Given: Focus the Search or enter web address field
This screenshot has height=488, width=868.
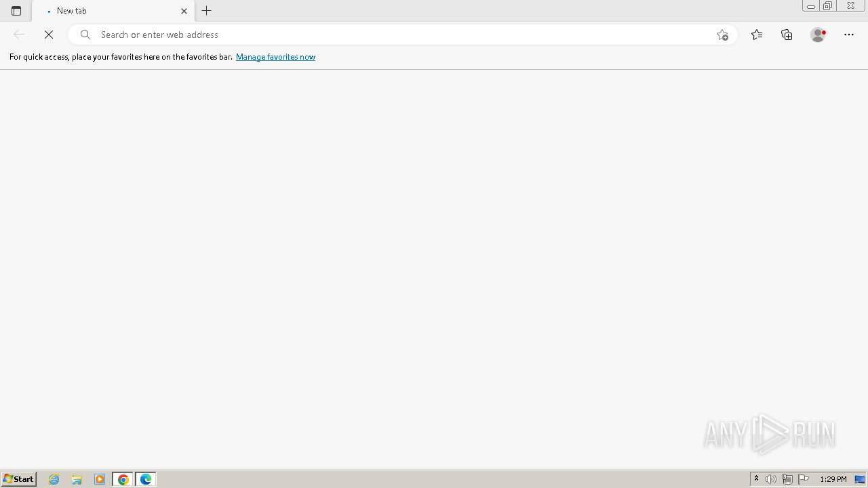Looking at the screenshot, I should point(403,35).
